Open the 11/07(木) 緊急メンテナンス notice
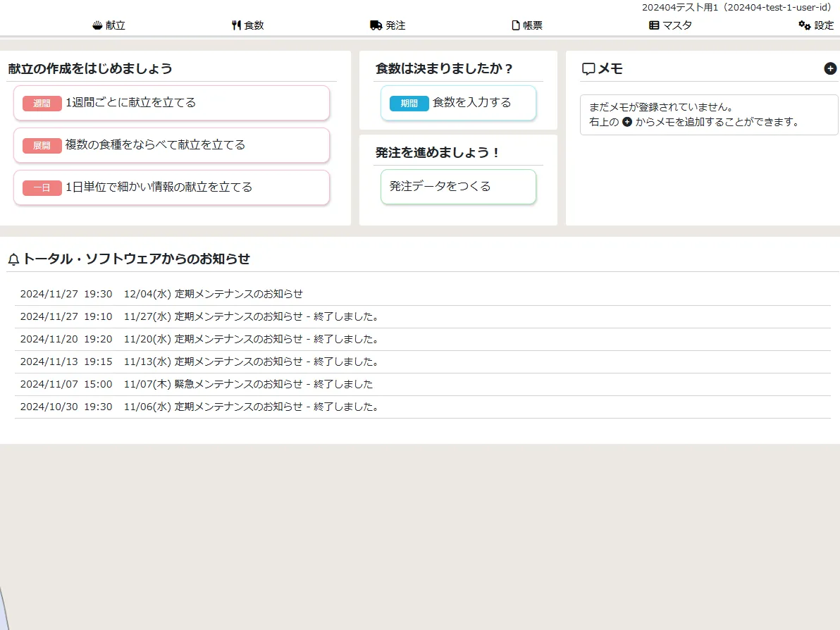This screenshot has height=630, width=840. pos(248,384)
